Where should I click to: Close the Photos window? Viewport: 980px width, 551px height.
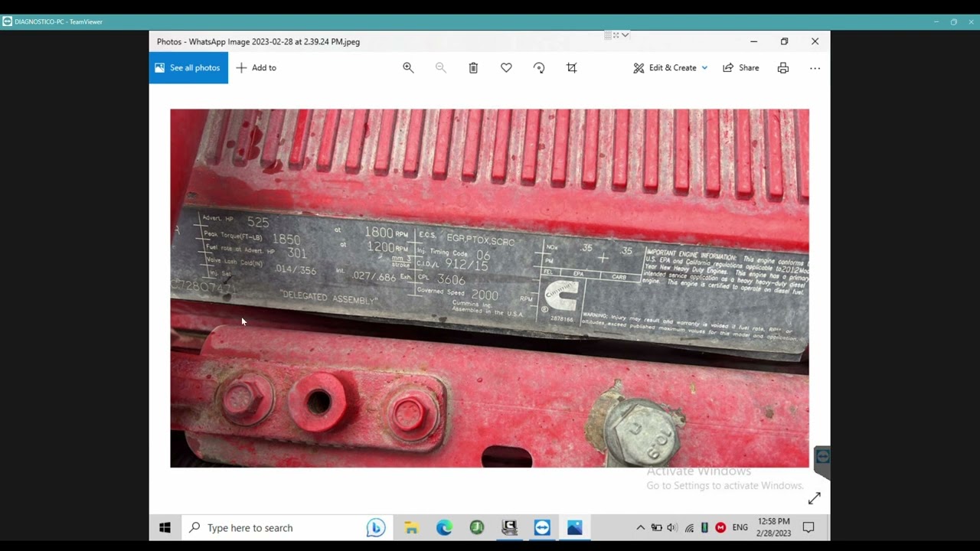pyautogui.click(x=815, y=41)
